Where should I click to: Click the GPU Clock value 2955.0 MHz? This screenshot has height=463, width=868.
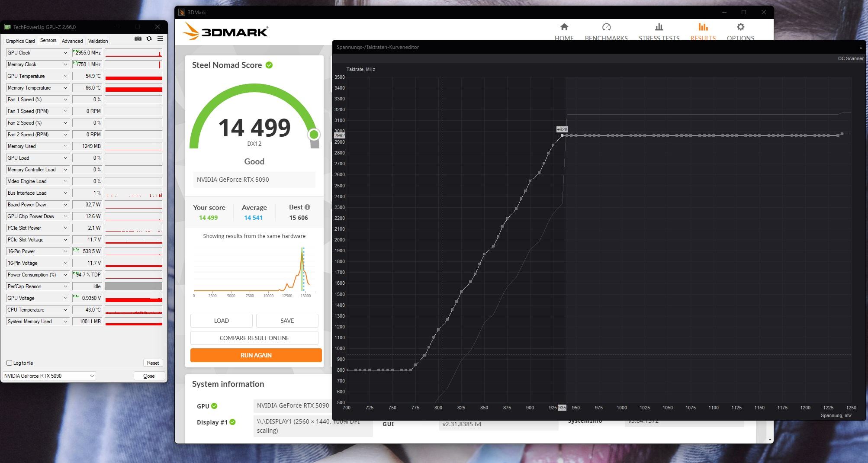click(x=87, y=53)
